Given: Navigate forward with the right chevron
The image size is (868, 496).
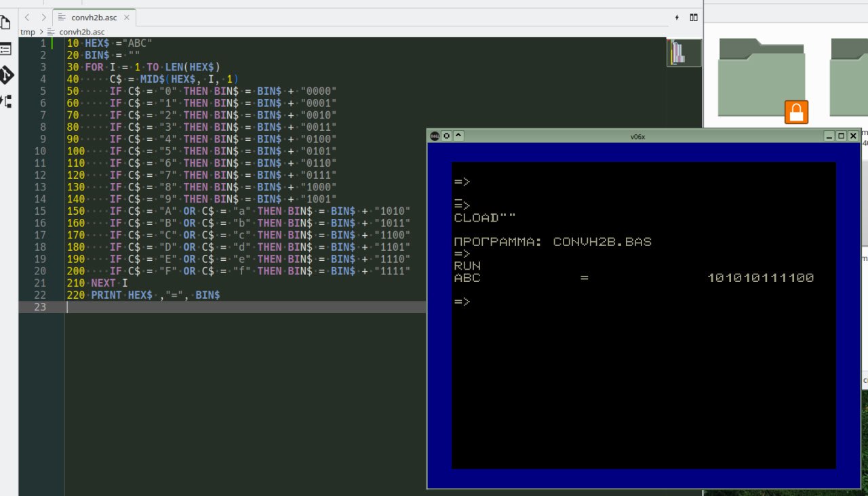Looking at the screenshot, I should coord(44,17).
